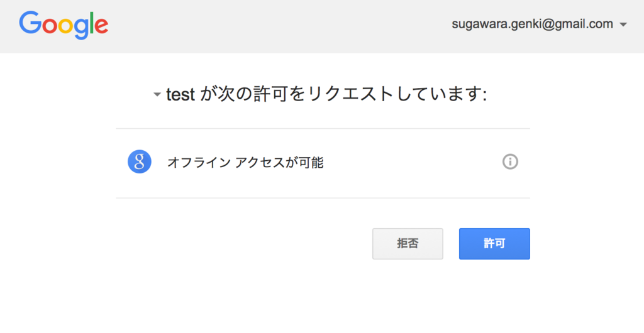
Task: Open the info icon for offline access
Action: (510, 162)
